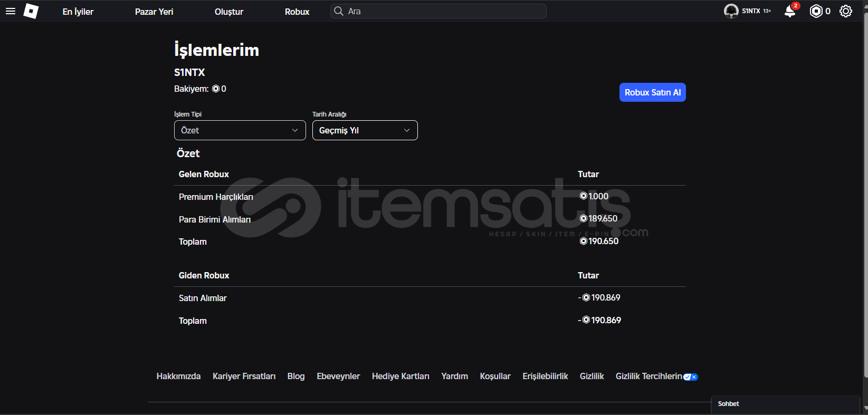Click the Para Birimi Alımları row
This screenshot has width=868, height=415.
coord(430,219)
